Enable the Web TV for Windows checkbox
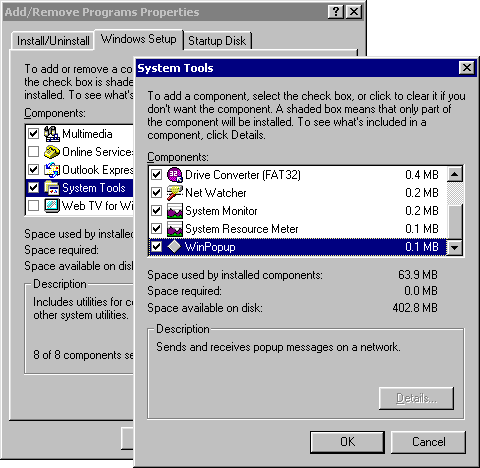 [33, 206]
